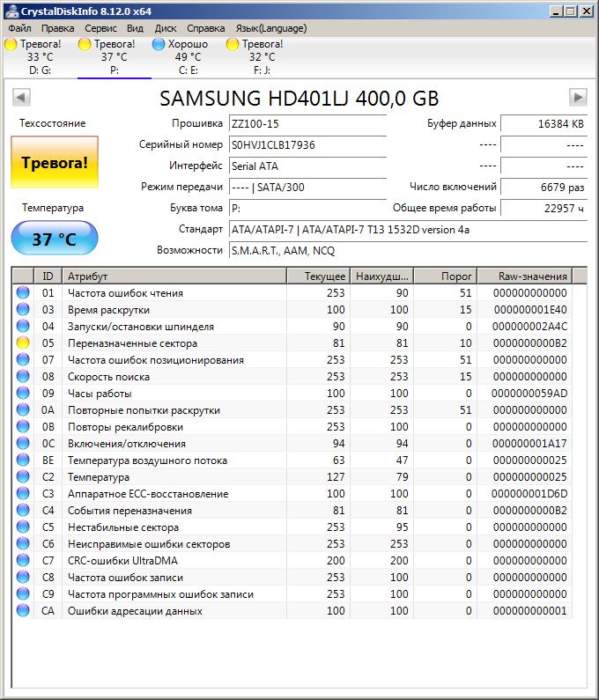Screen dimensions: 599x700
Task: Click status icon of attribute C2 row
Action: click(x=23, y=476)
